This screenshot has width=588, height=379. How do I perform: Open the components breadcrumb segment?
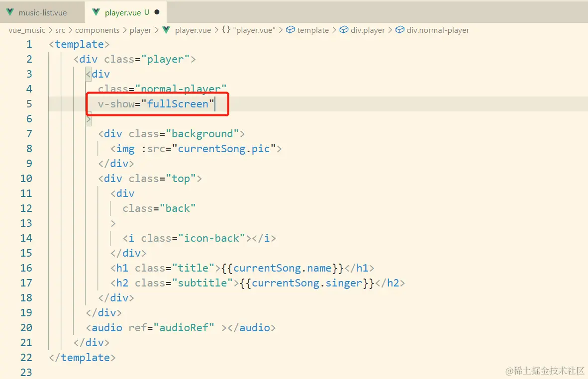pos(97,30)
